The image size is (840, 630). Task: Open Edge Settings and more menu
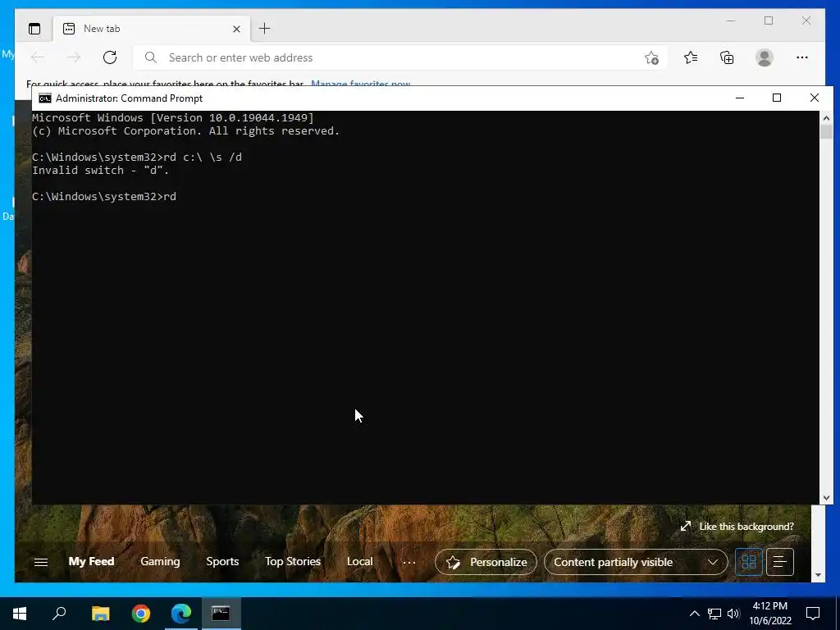click(802, 57)
